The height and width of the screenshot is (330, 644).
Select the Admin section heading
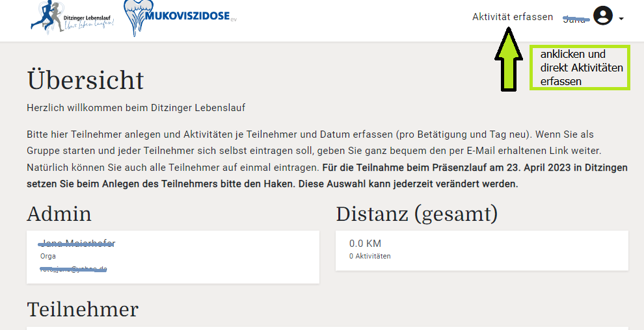(59, 214)
